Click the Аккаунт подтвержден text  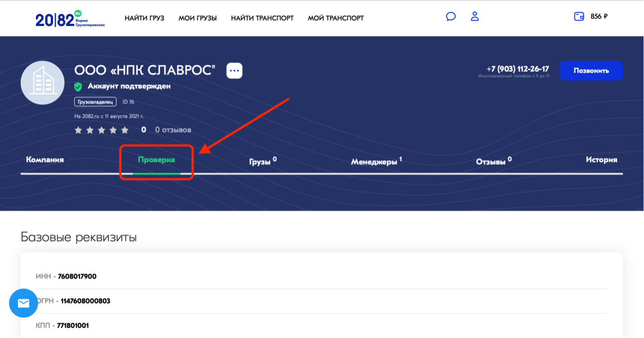tap(129, 86)
